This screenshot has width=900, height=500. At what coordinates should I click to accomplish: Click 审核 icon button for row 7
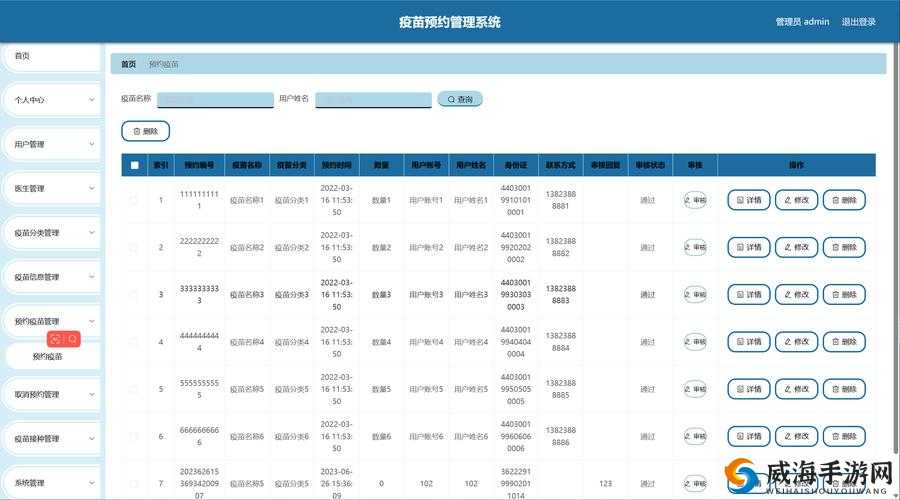click(x=695, y=483)
